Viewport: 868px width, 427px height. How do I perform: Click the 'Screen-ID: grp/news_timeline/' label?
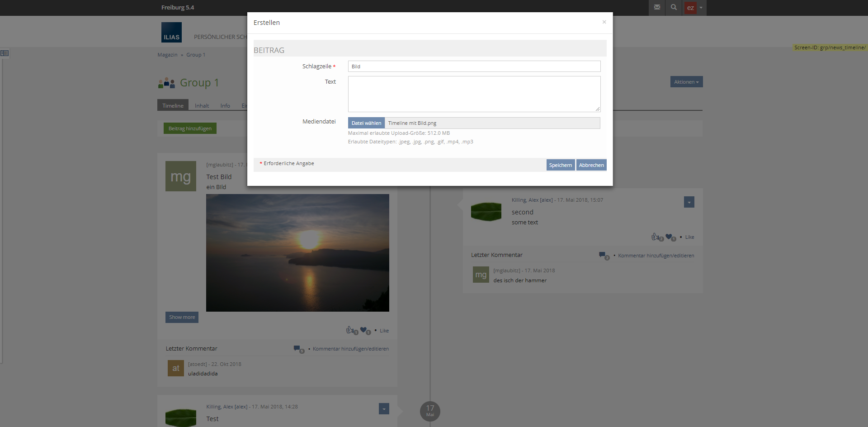pyautogui.click(x=830, y=47)
